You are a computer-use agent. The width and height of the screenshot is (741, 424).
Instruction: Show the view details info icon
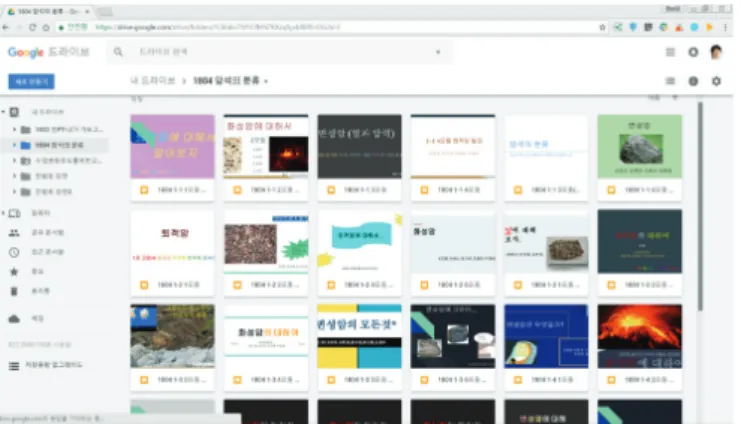click(x=693, y=81)
